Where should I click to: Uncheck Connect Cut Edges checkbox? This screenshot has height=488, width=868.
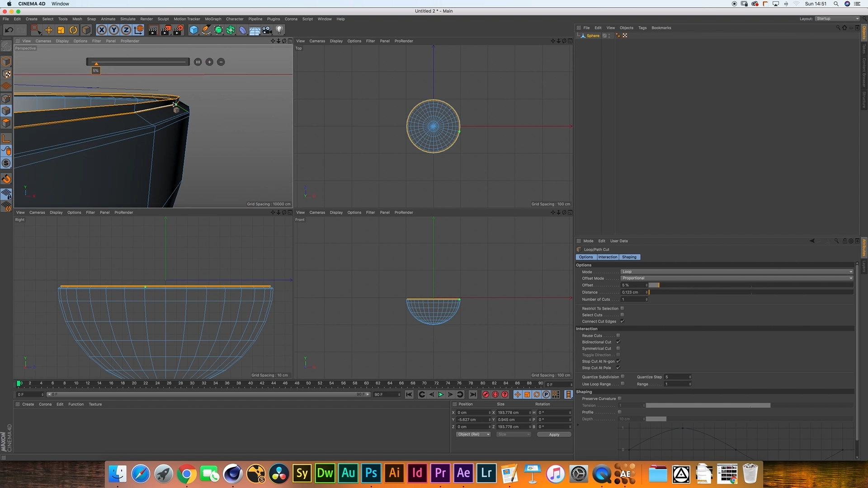click(622, 321)
